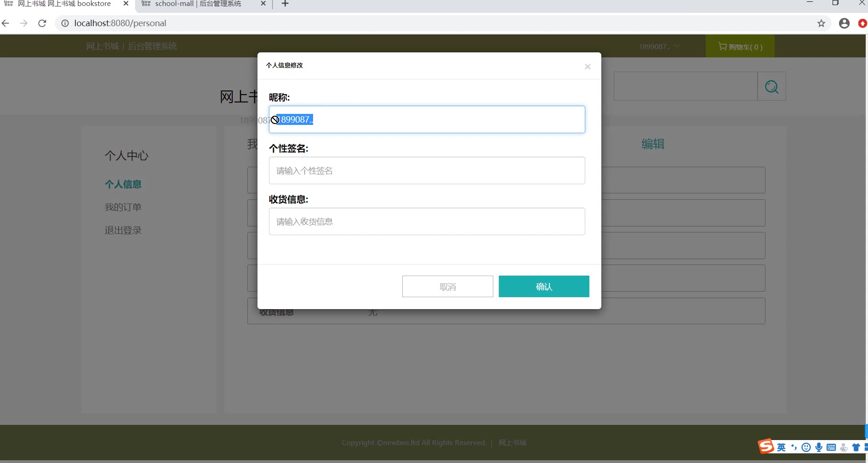Focus the 收货信息 shipping info input
Screen dimensions: 868x463
427,221
